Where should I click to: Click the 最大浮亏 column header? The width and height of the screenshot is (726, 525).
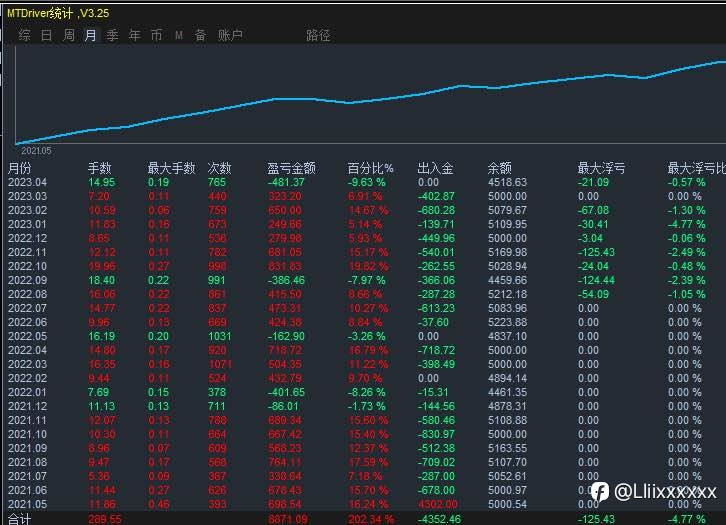click(601, 169)
